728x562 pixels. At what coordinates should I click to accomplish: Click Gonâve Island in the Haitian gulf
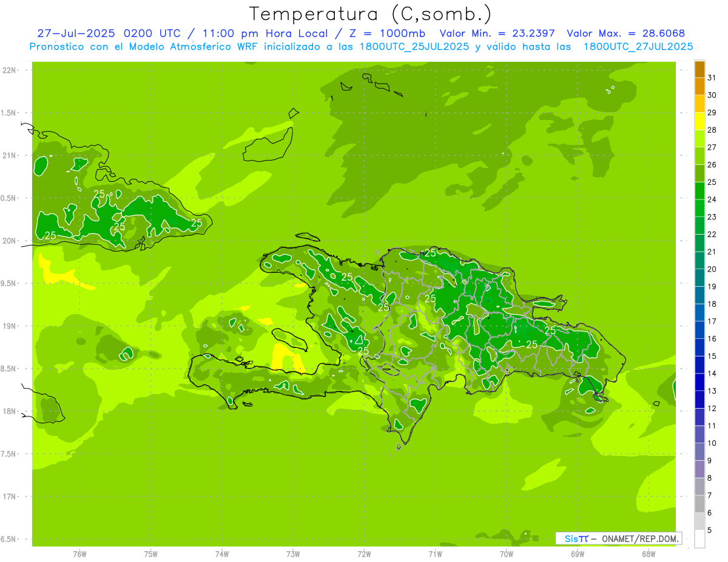[x=290, y=340]
